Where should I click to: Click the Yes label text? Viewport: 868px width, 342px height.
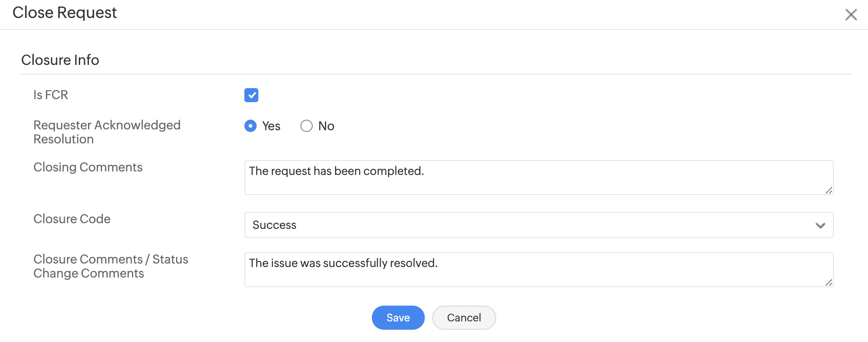coord(271,126)
